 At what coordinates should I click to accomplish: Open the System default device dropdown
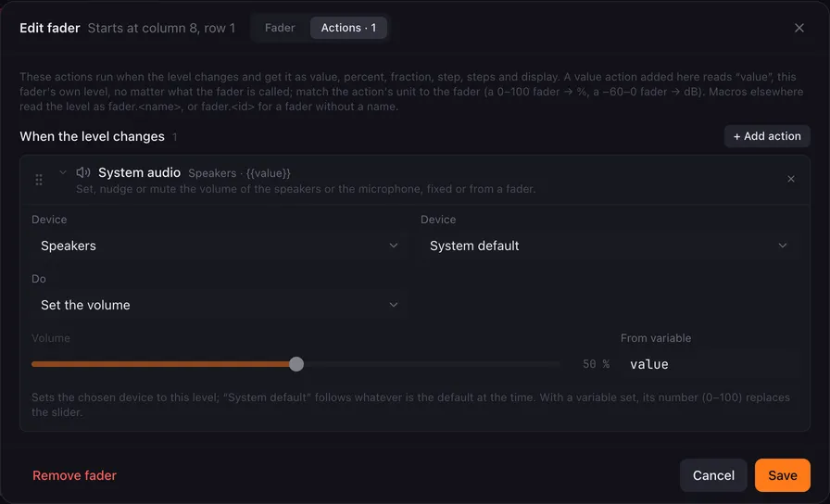tap(609, 246)
